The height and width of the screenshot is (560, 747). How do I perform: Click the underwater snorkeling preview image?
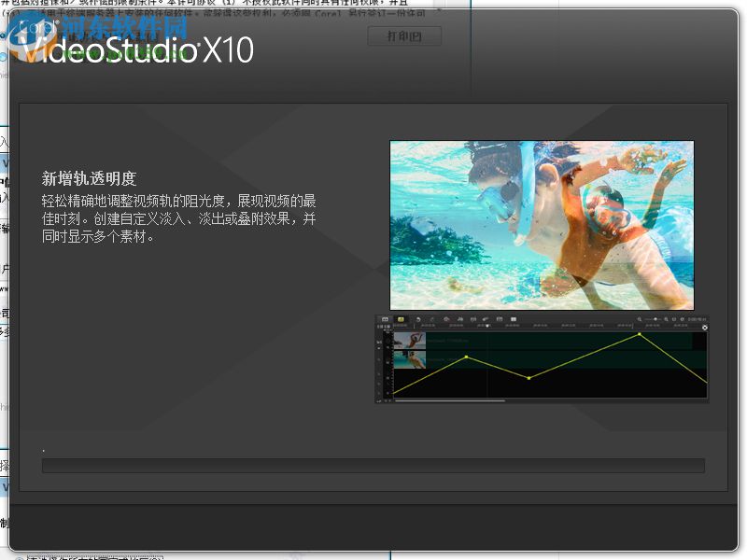(542, 225)
